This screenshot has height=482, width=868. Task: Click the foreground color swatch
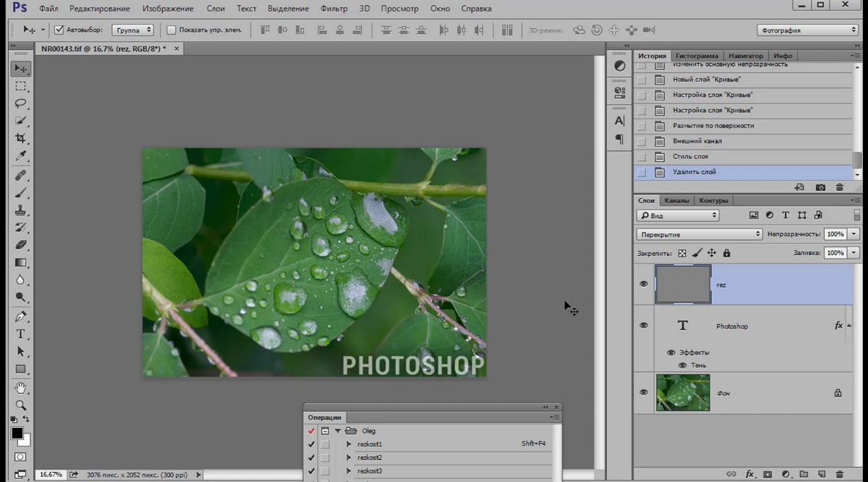[x=17, y=434]
